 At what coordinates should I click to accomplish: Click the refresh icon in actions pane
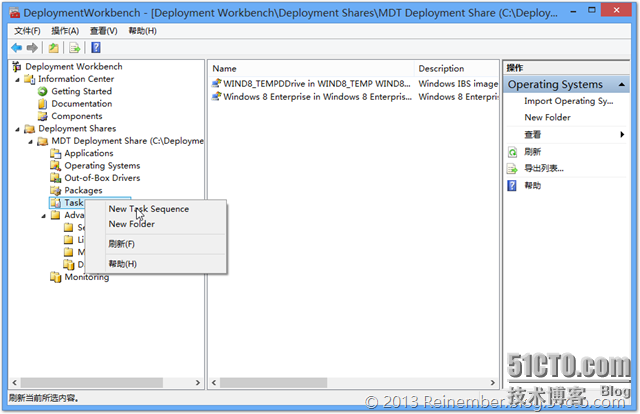512,152
